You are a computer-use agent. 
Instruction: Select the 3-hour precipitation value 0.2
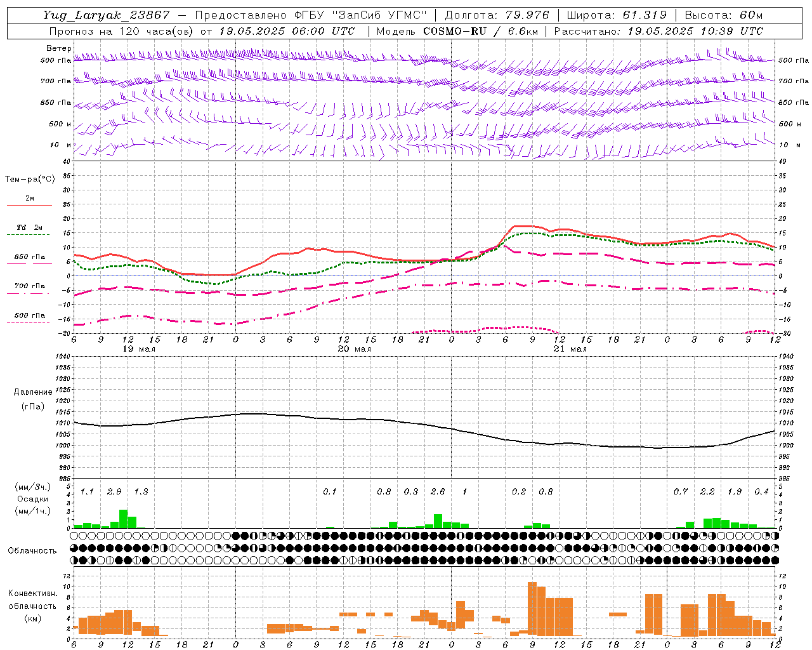(x=518, y=491)
